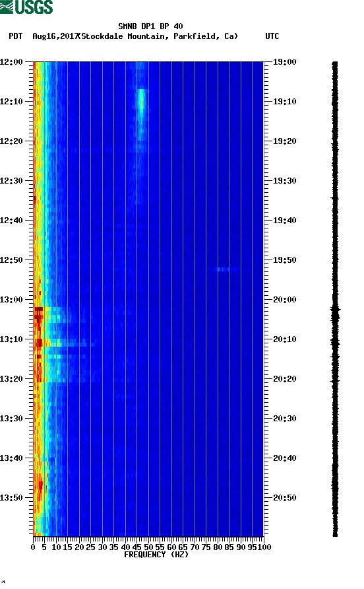Click the USGS logo
Screen dimensions: 364x589
(x=26, y=7)
